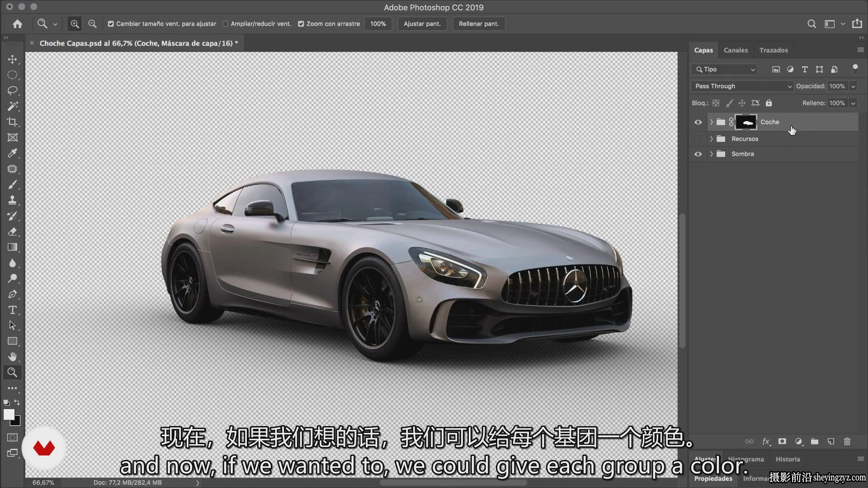Open the Tipo layer filter dropdown
868x488 pixels.
point(724,69)
